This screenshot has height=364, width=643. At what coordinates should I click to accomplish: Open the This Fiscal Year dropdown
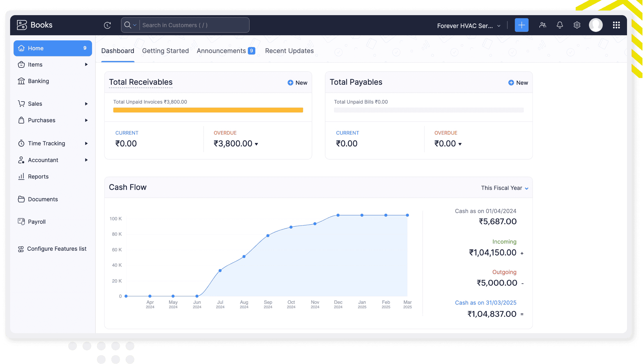click(504, 188)
